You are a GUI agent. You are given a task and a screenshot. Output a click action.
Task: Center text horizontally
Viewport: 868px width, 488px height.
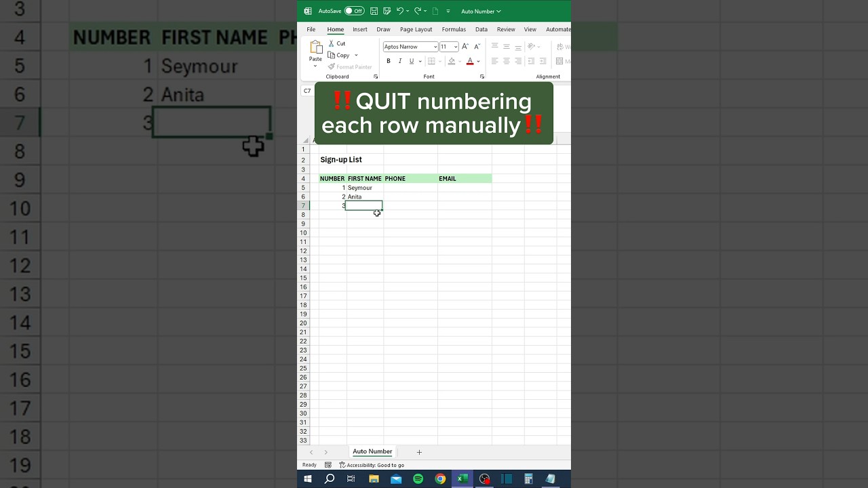[507, 61]
